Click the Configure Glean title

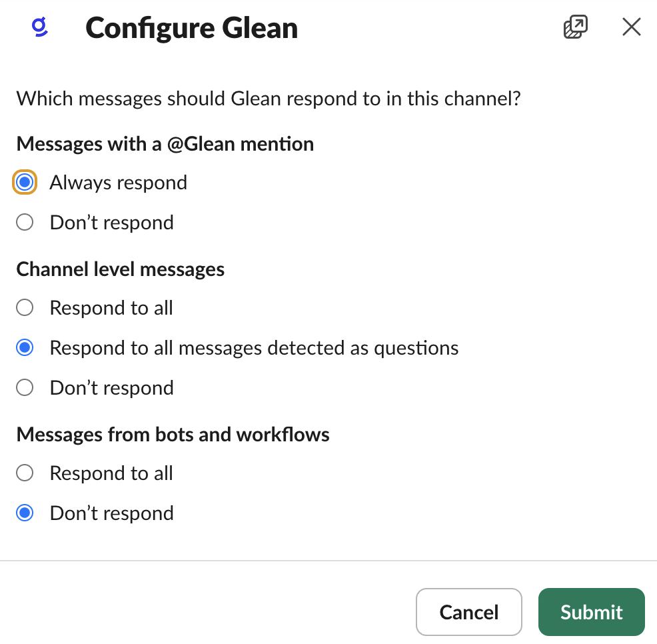pos(191,28)
